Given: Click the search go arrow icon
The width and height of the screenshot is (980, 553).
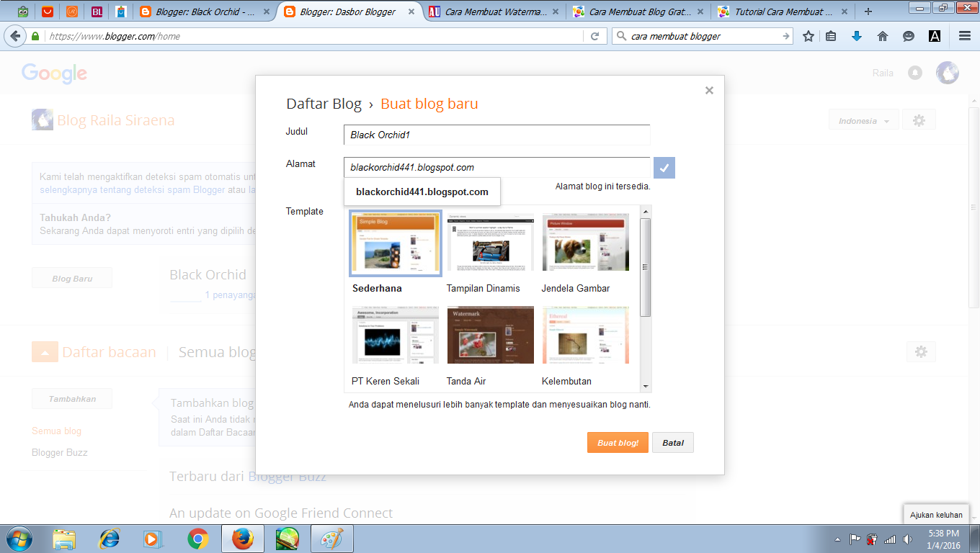Looking at the screenshot, I should (786, 36).
